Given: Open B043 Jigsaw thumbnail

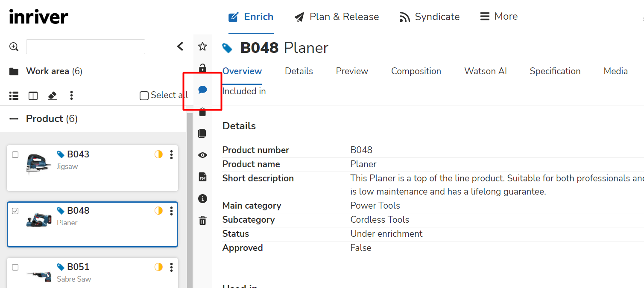Looking at the screenshot, I should [x=39, y=163].
